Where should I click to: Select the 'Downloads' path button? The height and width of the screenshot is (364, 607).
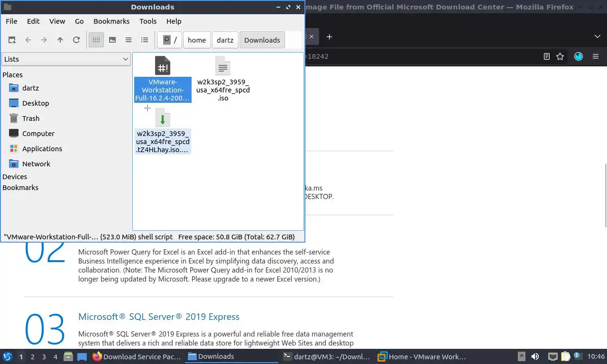(262, 40)
